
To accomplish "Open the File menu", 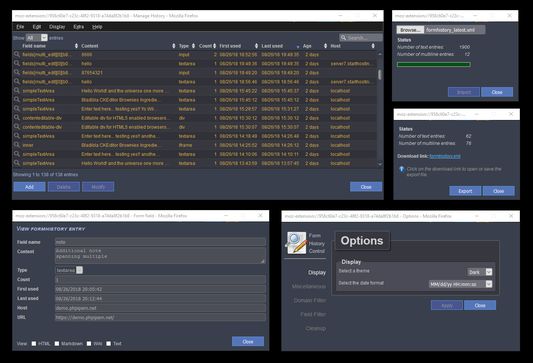I will click(x=20, y=27).
